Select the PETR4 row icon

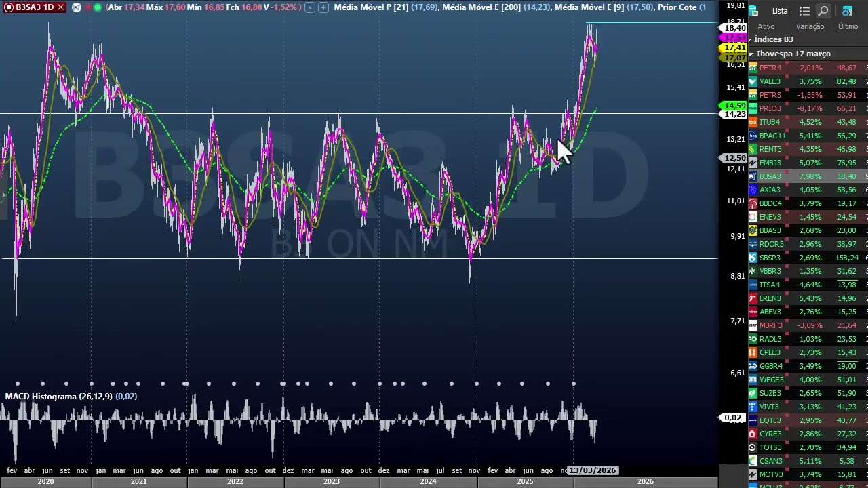click(x=753, y=68)
